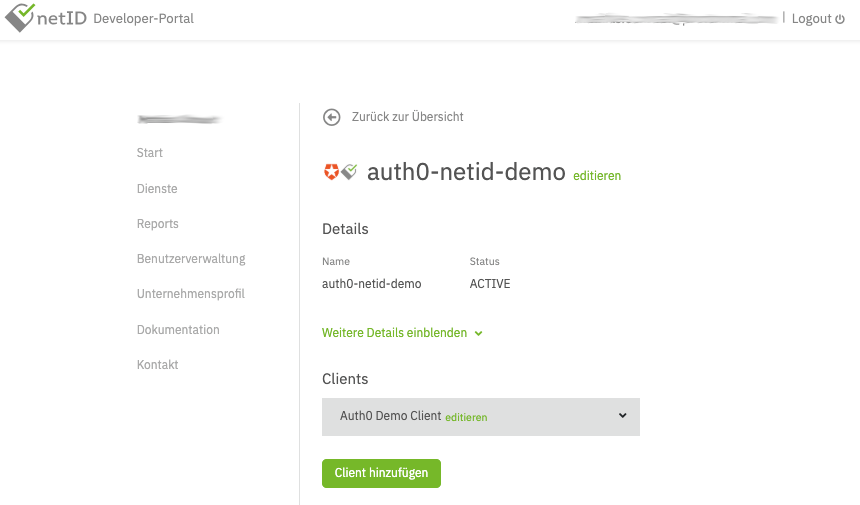Open Dokumentation in the sidebar
Image resolution: width=860 pixels, height=505 pixels.
pyautogui.click(x=178, y=330)
